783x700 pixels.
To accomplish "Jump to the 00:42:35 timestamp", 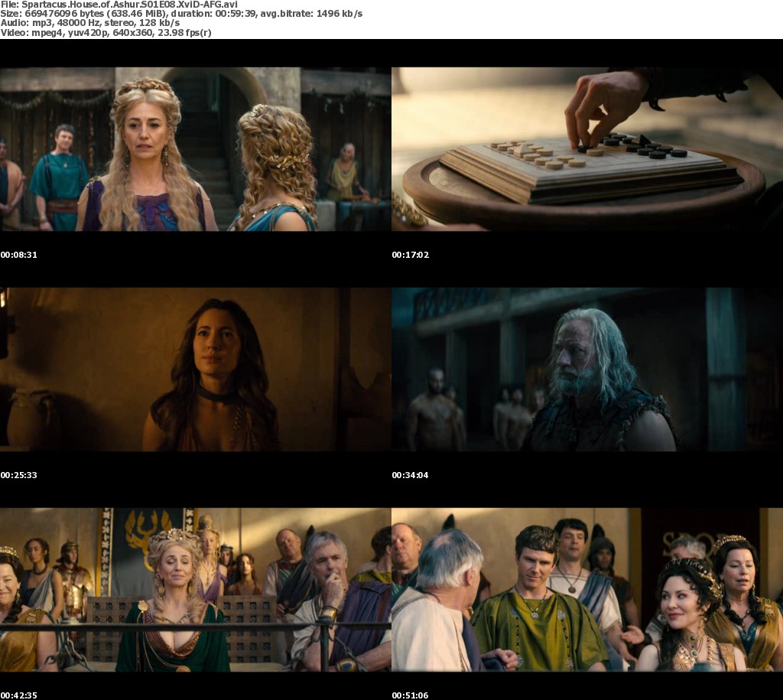I will tap(18, 695).
